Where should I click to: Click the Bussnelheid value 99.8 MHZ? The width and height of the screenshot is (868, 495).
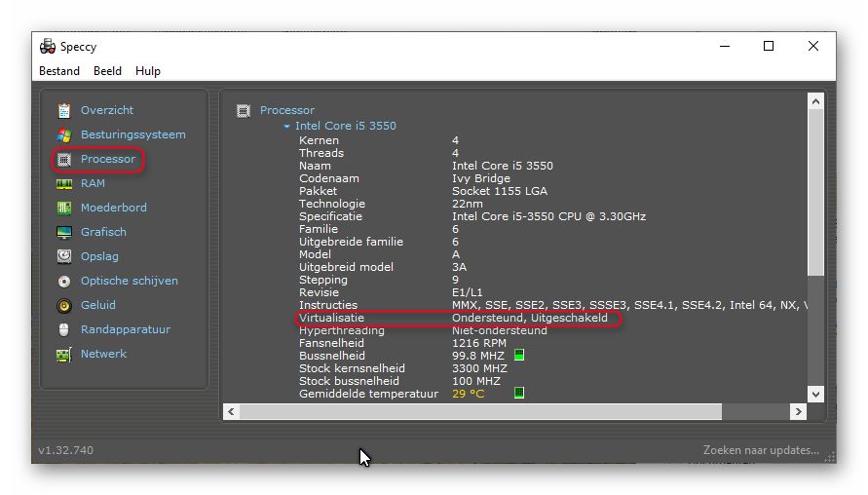478,356
